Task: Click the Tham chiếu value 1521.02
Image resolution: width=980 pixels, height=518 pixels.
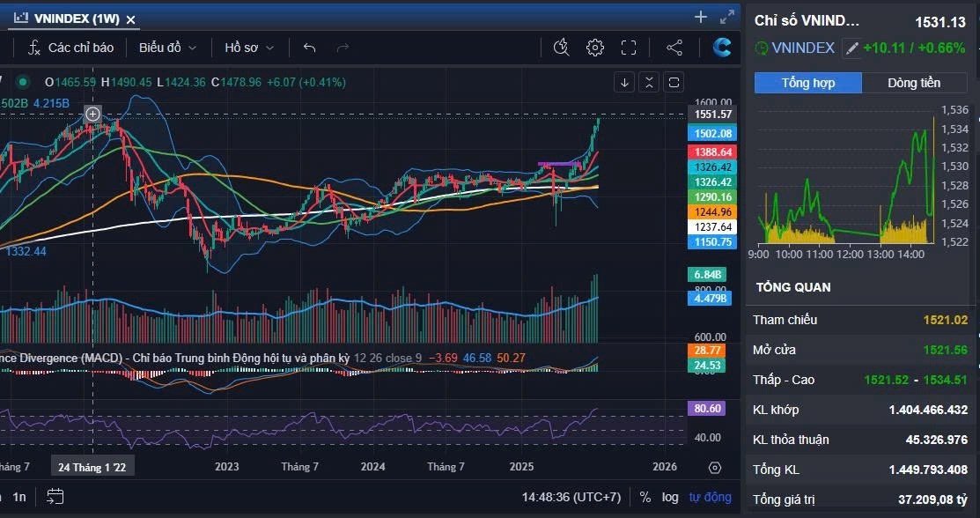Action: (x=945, y=320)
